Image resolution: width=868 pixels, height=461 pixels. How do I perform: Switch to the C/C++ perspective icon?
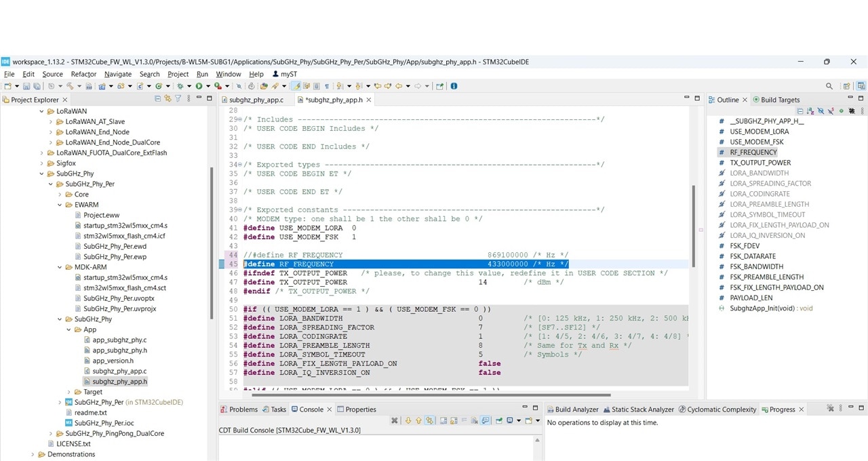pos(861,86)
